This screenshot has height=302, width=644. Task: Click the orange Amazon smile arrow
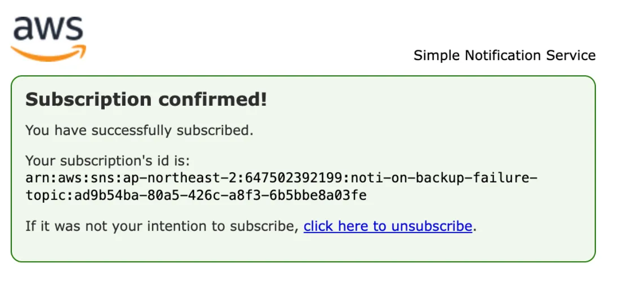(x=48, y=53)
